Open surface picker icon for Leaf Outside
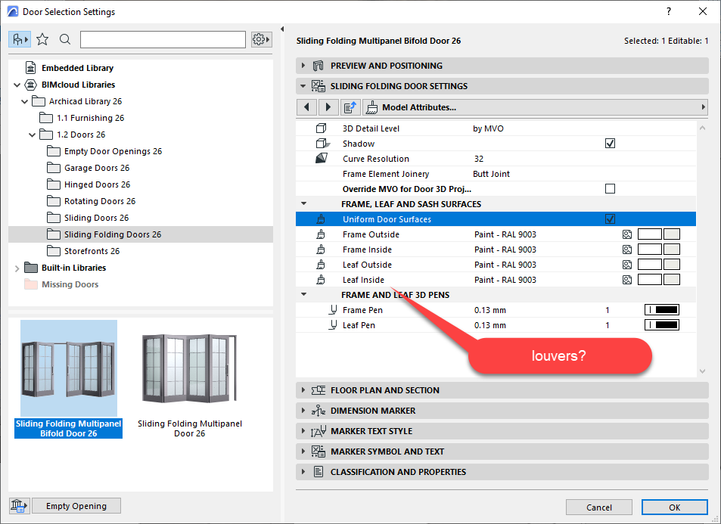 [x=627, y=265]
